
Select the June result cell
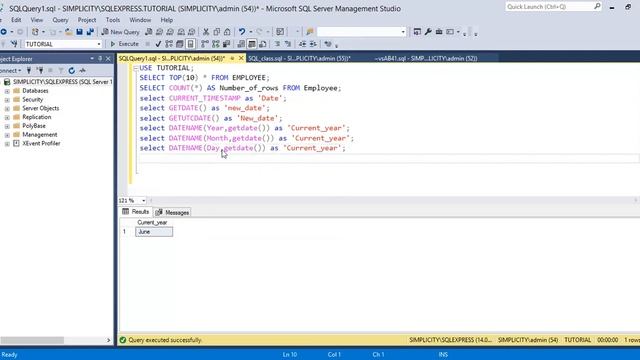pyautogui.click(x=154, y=232)
